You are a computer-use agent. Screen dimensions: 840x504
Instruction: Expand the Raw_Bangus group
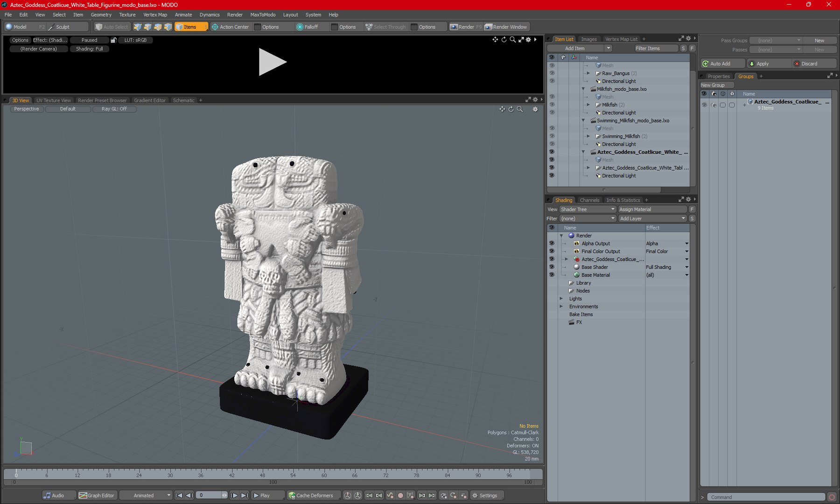click(588, 73)
